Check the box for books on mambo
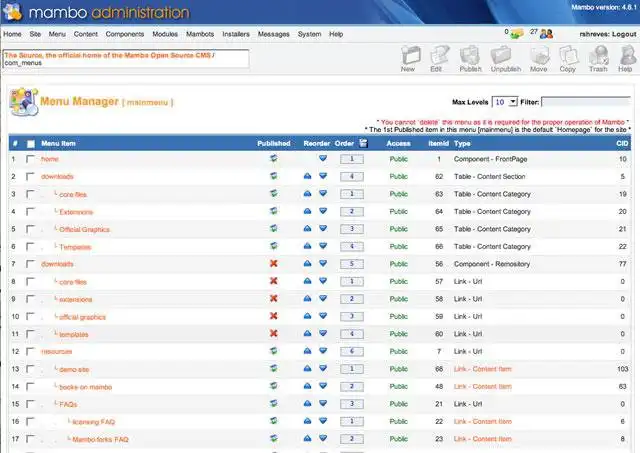The image size is (640, 453). (30, 386)
